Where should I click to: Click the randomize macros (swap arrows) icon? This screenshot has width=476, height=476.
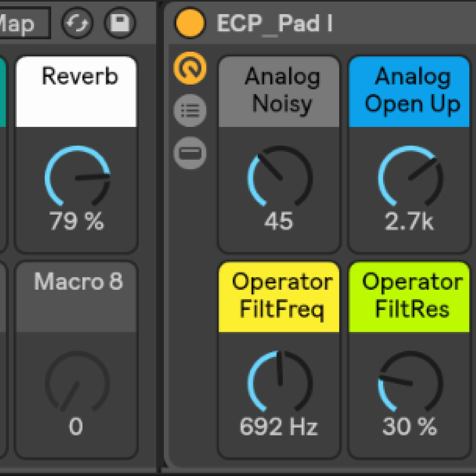point(77,23)
